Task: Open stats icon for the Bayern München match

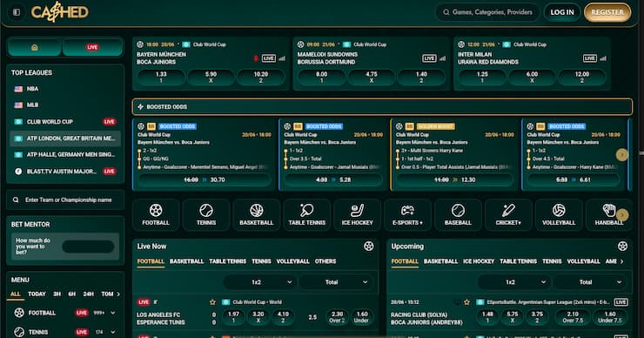Action: [282, 58]
